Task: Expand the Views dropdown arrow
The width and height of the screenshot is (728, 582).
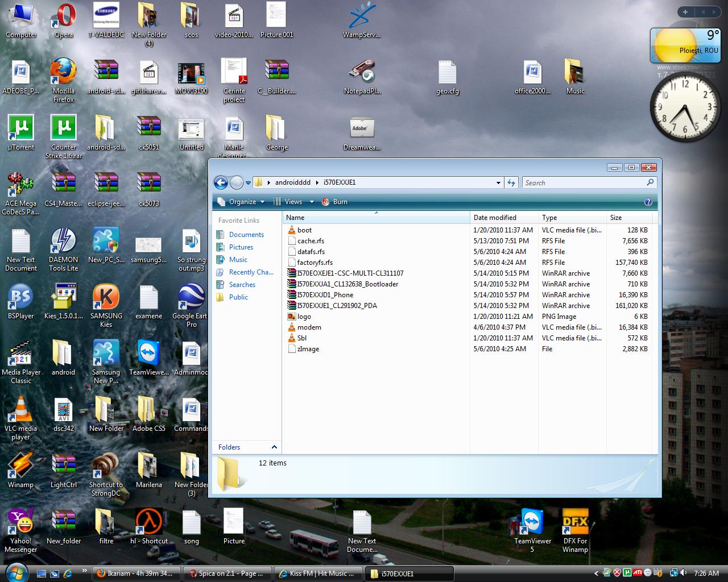Action: point(312,202)
